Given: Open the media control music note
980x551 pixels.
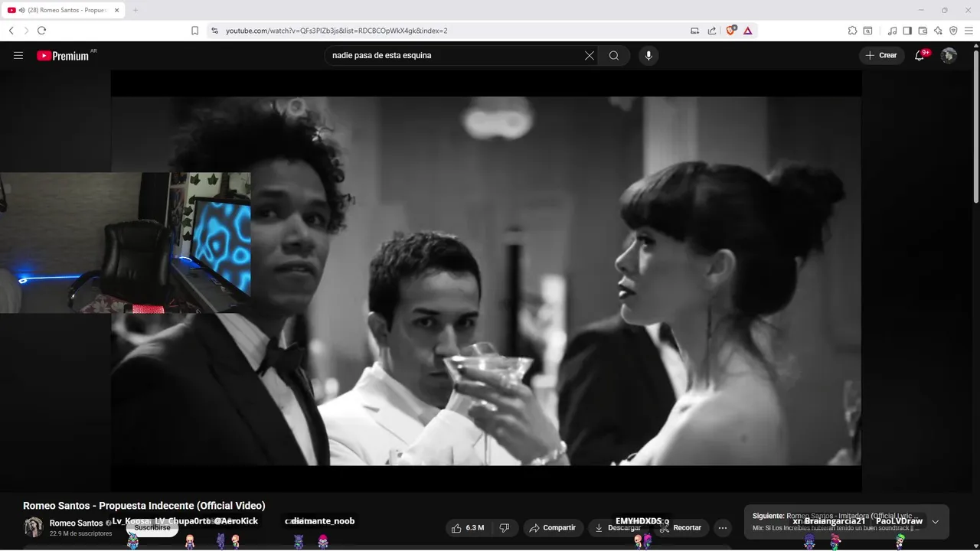Looking at the screenshot, I should pos(892,31).
